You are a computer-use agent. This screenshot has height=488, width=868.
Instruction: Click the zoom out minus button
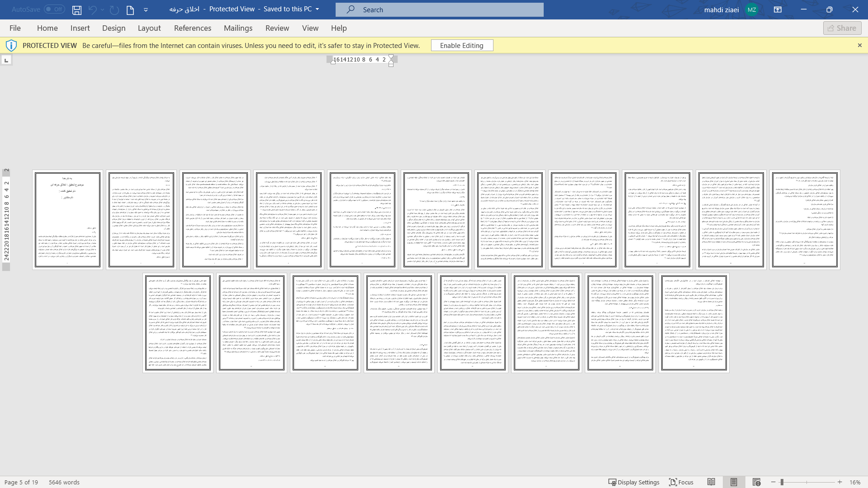pos(773,482)
